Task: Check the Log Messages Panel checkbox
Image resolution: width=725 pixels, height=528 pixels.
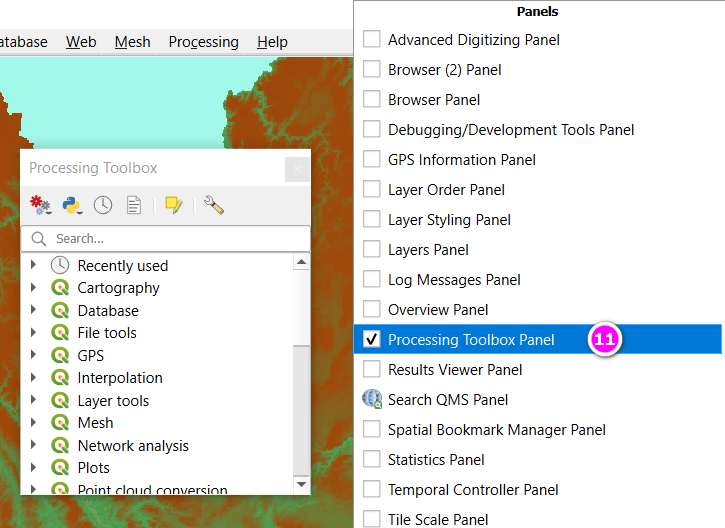Action: [x=372, y=279]
